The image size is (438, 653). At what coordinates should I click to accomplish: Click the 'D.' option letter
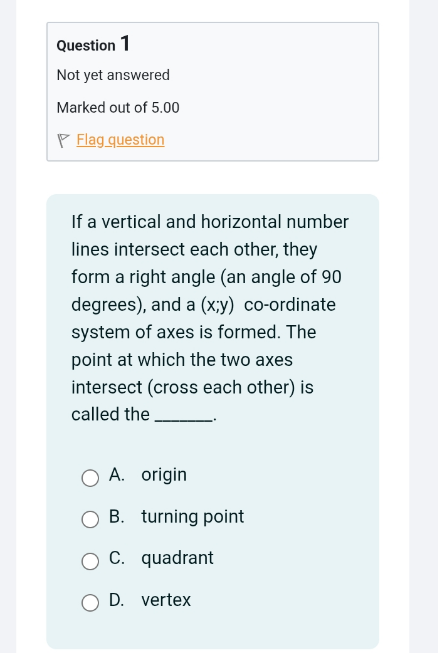point(117,600)
